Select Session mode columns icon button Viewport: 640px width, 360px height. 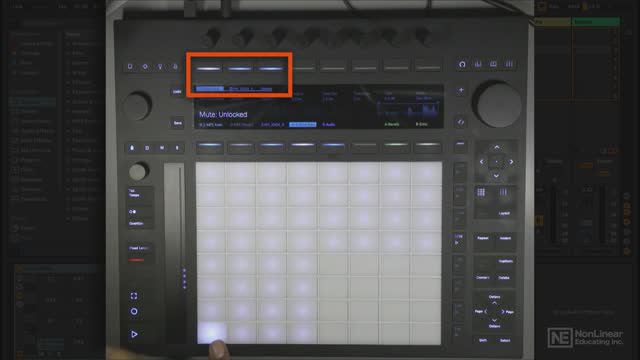[504, 193]
